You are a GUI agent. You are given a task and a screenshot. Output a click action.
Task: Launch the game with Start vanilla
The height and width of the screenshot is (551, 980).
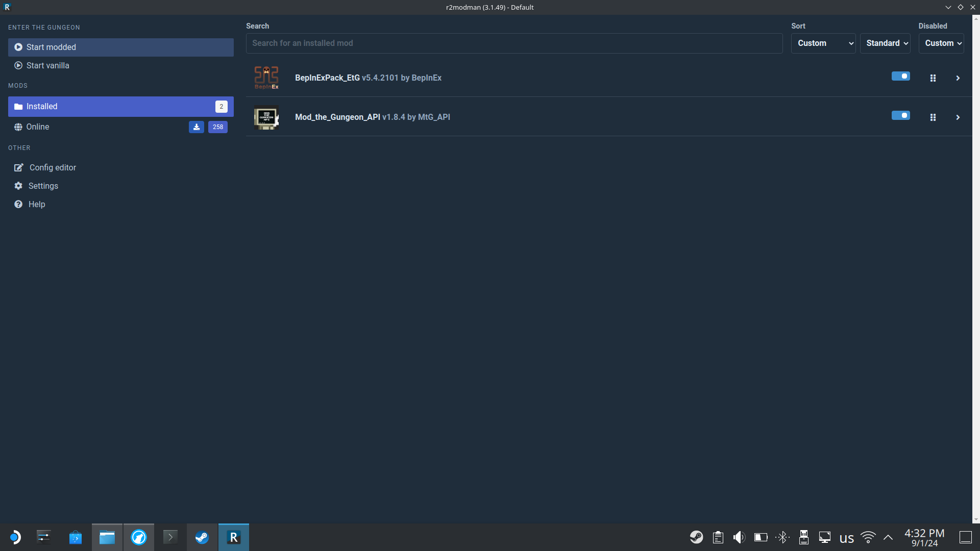(121, 65)
